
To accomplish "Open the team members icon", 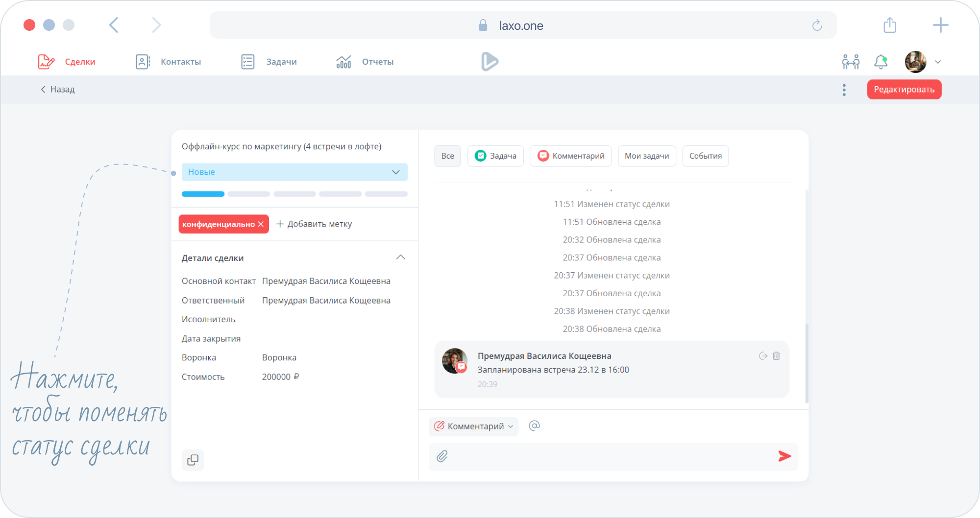I will click(851, 62).
